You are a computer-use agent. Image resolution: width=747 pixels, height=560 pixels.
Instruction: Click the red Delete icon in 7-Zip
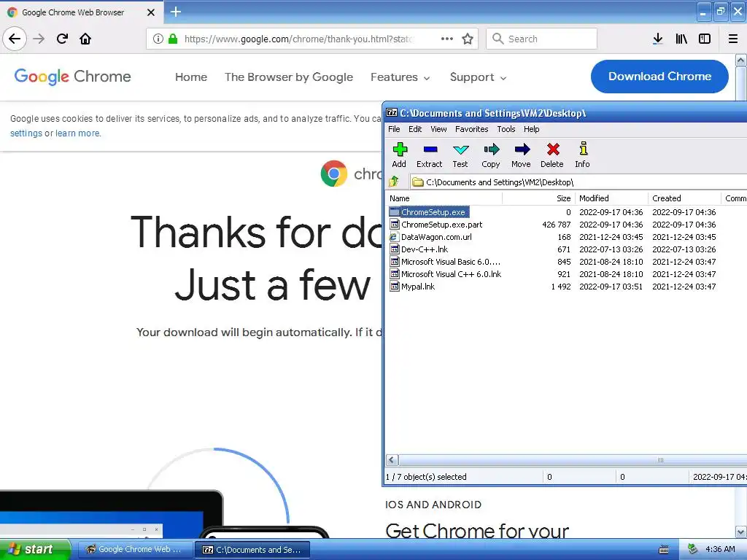click(x=553, y=150)
